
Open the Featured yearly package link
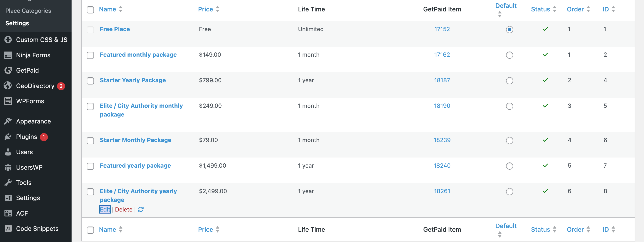coord(135,166)
